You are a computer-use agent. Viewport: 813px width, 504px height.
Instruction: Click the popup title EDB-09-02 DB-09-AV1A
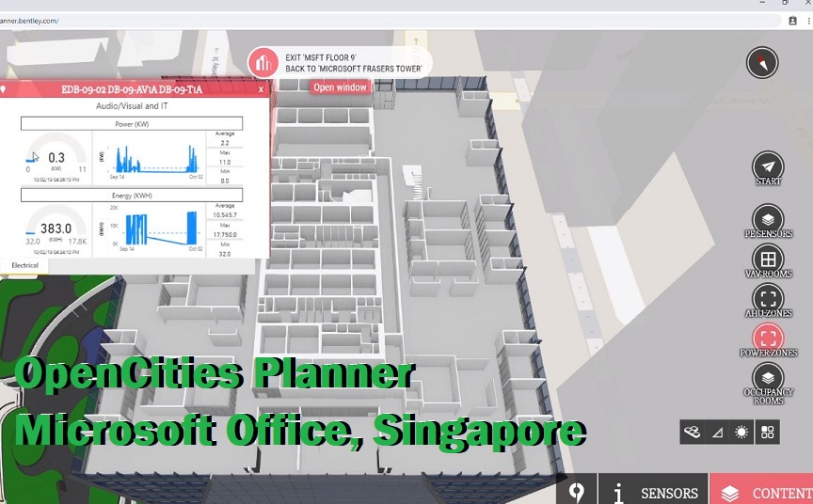pos(132,89)
